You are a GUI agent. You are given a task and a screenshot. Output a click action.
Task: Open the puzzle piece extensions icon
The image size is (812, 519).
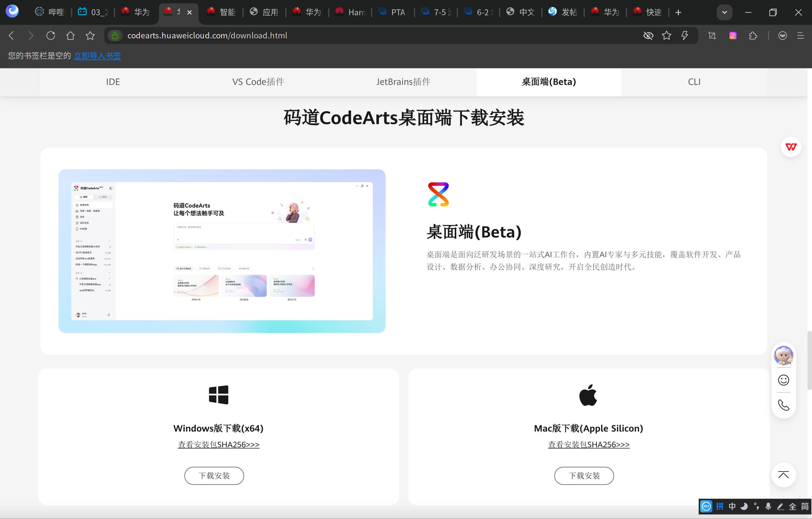click(753, 36)
